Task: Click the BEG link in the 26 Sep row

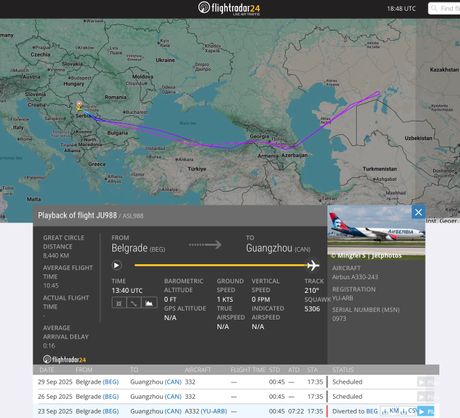Action: (x=111, y=396)
